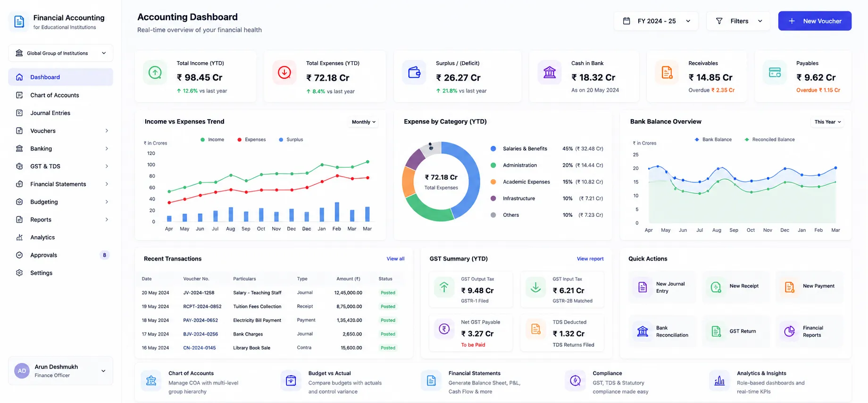The height and width of the screenshot is (403, 868).
Task: Expand the GST & TDS sidebar chevron
Action: 107,166
